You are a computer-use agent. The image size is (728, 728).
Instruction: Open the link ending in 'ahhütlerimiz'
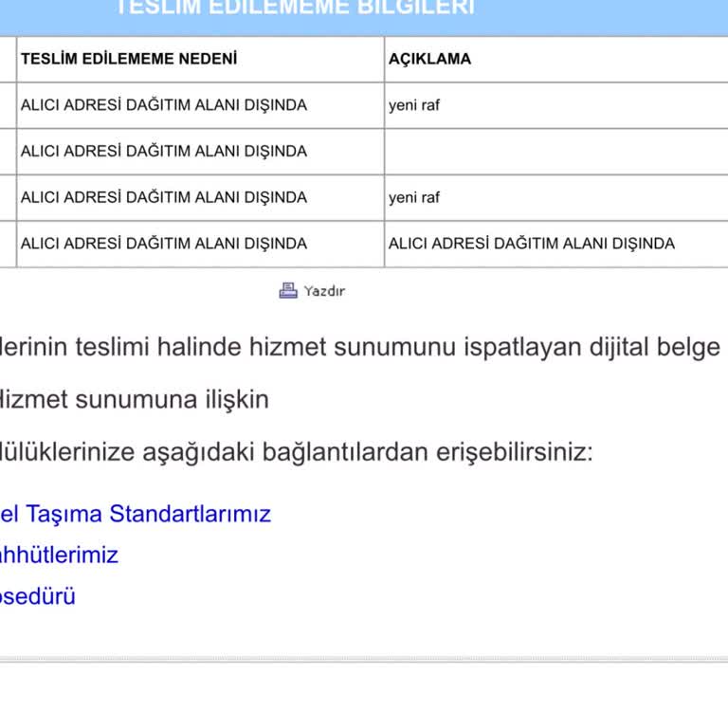(x=59, y=555)
